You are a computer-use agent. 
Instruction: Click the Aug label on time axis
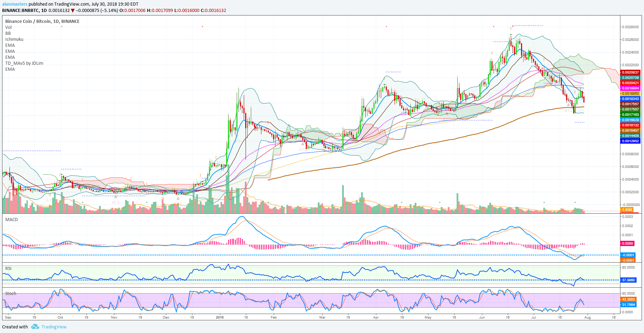point(588,318)
